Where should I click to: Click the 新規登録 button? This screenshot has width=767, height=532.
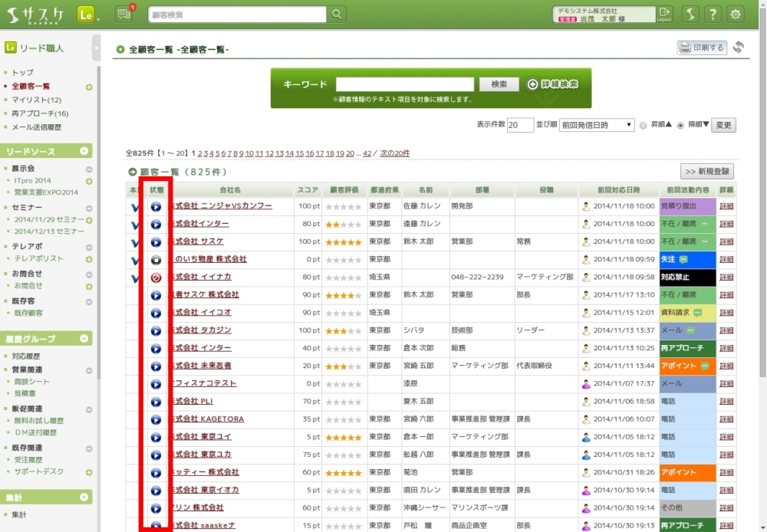pos(706,172)
